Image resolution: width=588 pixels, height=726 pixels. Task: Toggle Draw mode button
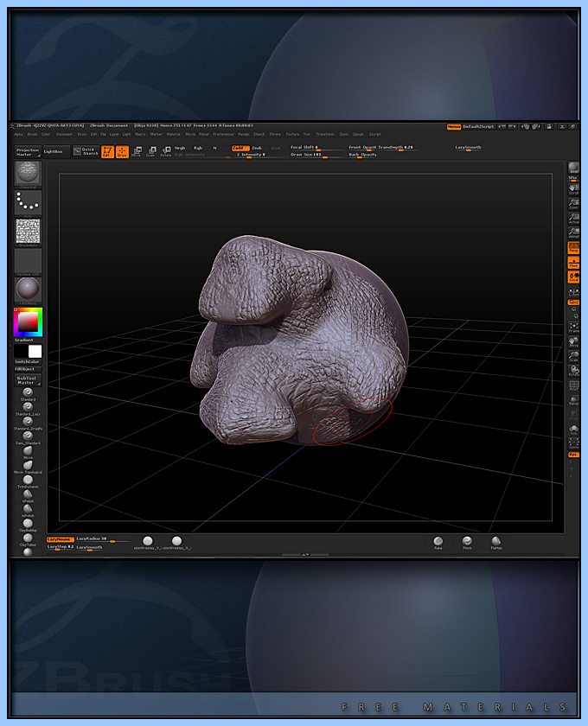pyautogui.click(x=122, y=152)
